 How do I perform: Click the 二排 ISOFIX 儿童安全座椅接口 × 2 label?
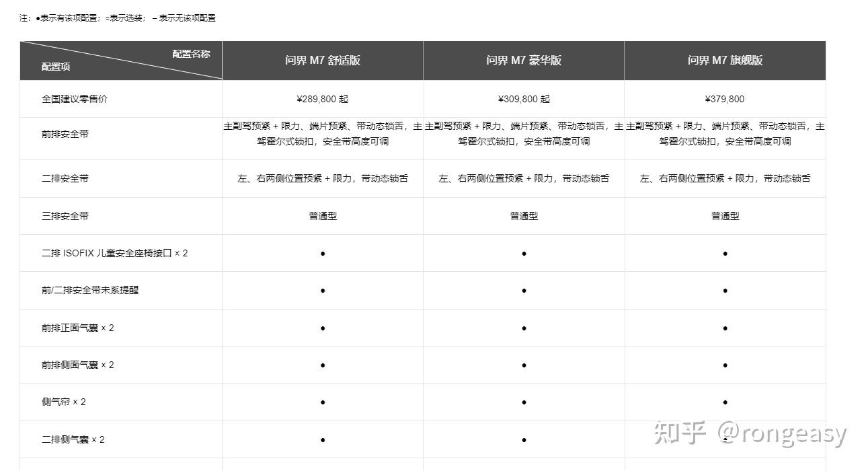[x=115, y=253]
